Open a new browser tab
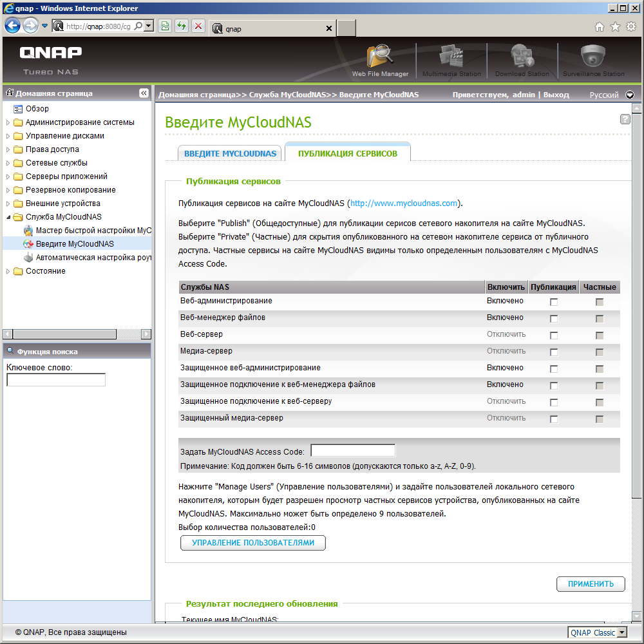This screenshot has height=644, width=644. coord(346,28)
